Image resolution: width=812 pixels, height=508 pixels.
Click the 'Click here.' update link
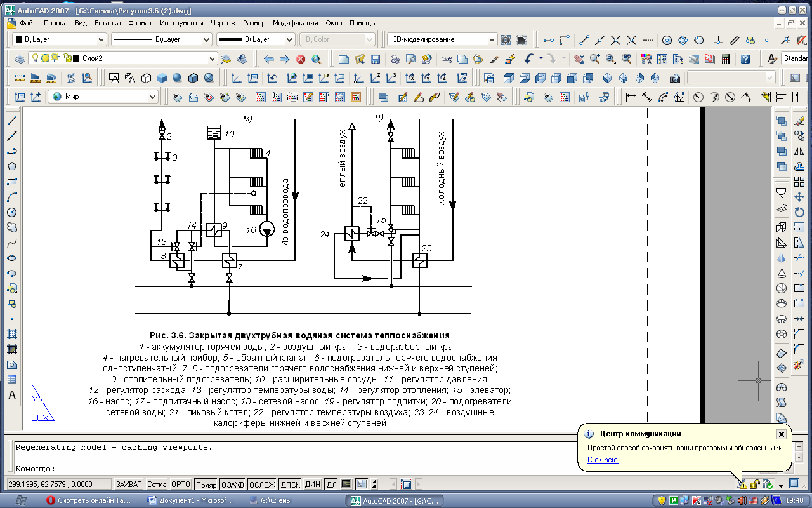603,460
